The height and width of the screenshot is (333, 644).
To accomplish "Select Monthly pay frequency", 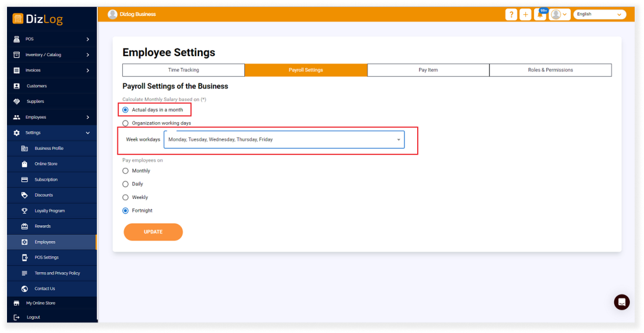I will (126, 171).
